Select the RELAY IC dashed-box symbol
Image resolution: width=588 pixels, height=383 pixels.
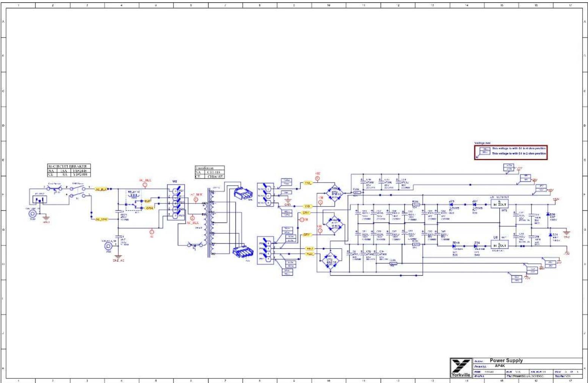[134, 200]
